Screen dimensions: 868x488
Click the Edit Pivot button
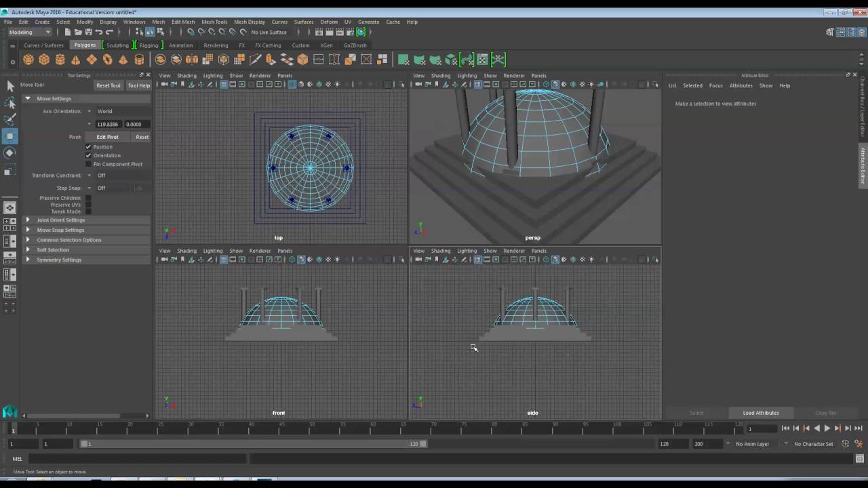(107, 137)
